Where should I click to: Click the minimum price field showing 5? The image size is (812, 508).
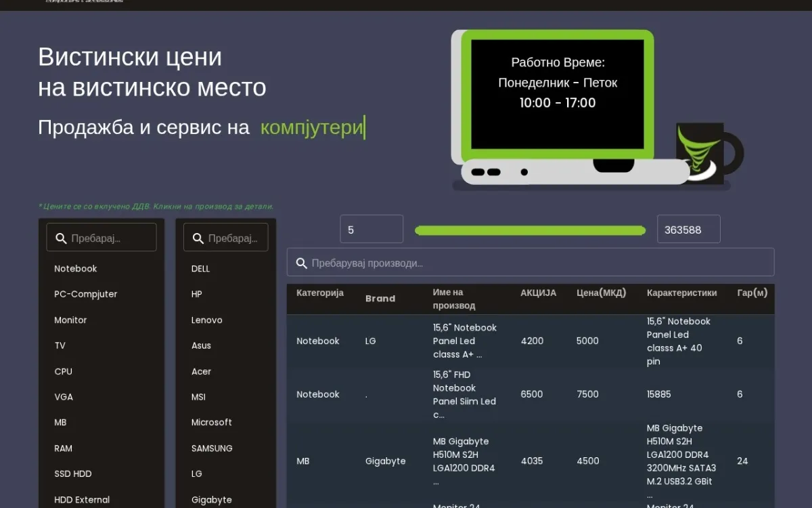[x=371, y=229]
